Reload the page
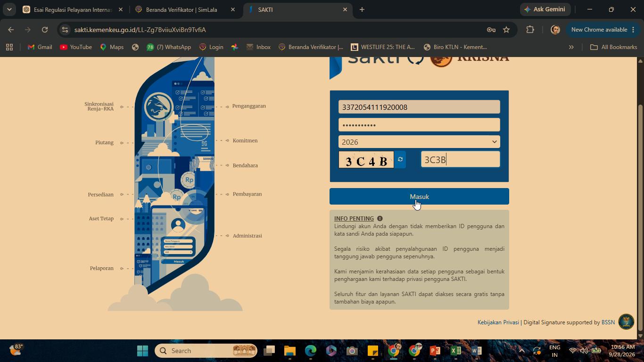The width and height of the screenshot is (644, 362). tap(45, 30)
